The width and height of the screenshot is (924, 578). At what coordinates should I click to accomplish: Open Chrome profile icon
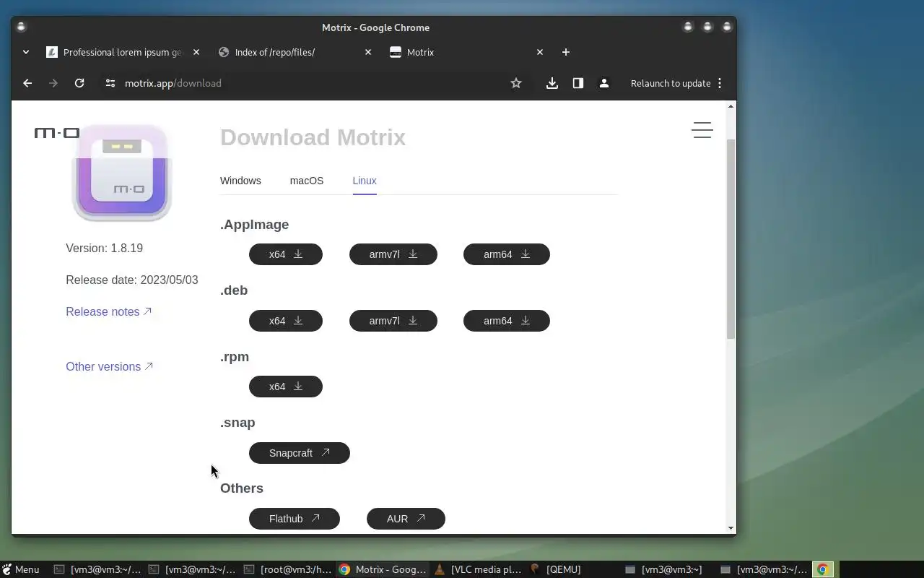(604, 83)
